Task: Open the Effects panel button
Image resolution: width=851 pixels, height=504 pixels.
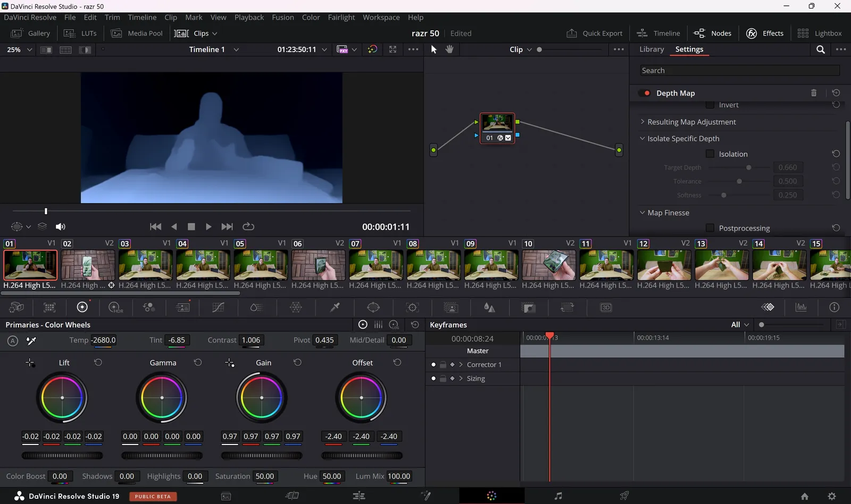Action: [764, 33]
